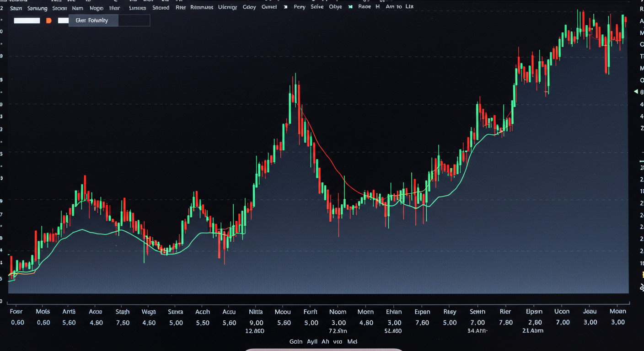Select the Rimmues menu item
This screenshot has width=644, height=351.
202,7
